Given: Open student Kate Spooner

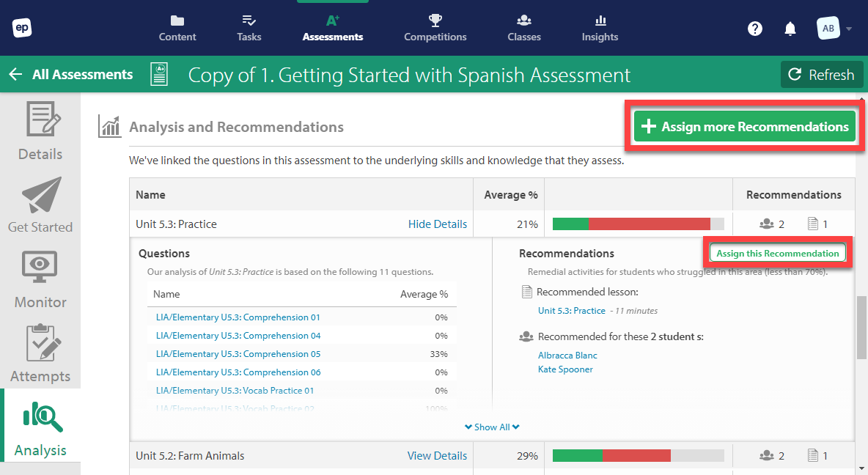Looking at the screenshot, I should (x=565, y=369).
